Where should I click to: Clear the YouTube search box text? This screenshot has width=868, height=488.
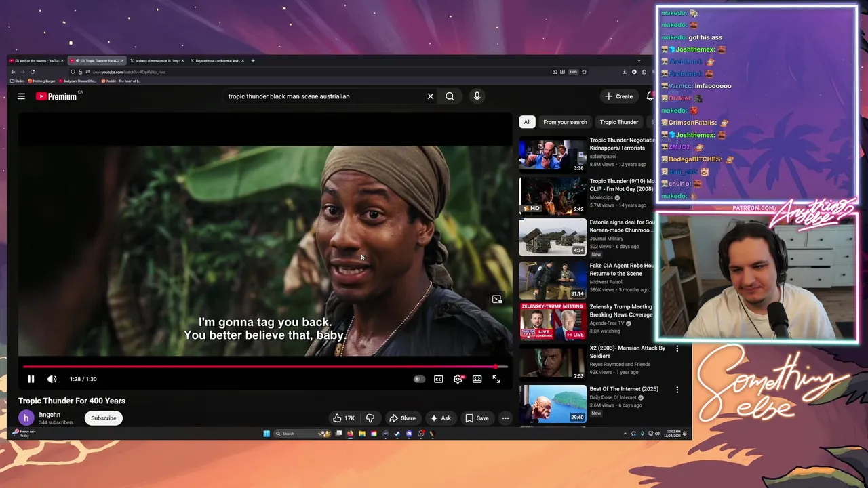pos(430,96)
